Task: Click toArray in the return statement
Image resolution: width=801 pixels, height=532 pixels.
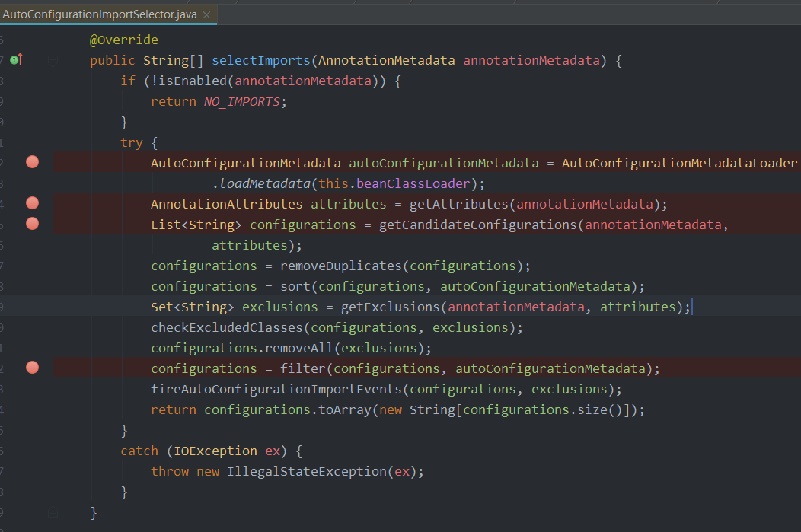Action: click(345, 410)
